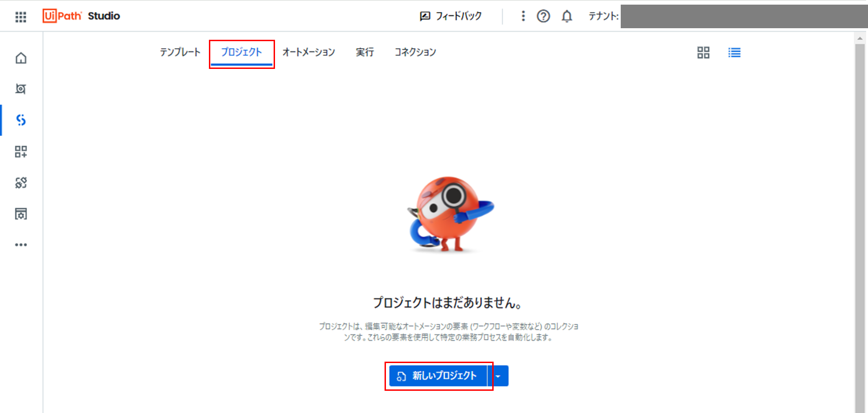This screenshot has height=413, width=868.
Task: Click the scrollbar up arrow
Action: [860, 38]
